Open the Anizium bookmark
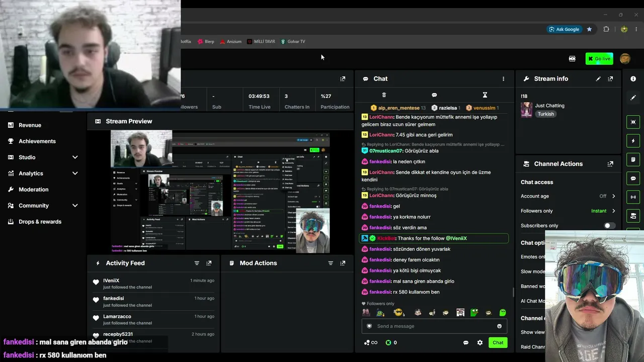 point(231,42)
